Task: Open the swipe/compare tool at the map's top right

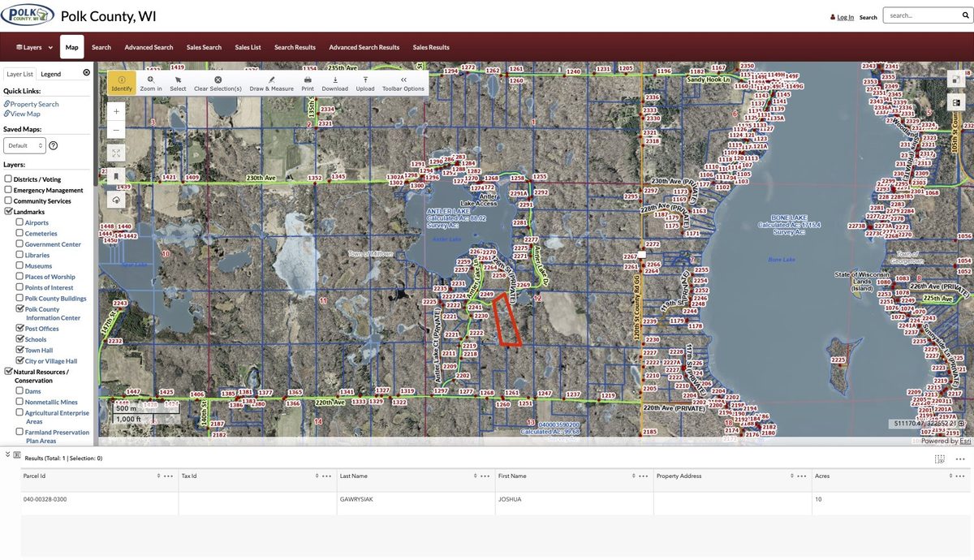Action: coord(955,103)
